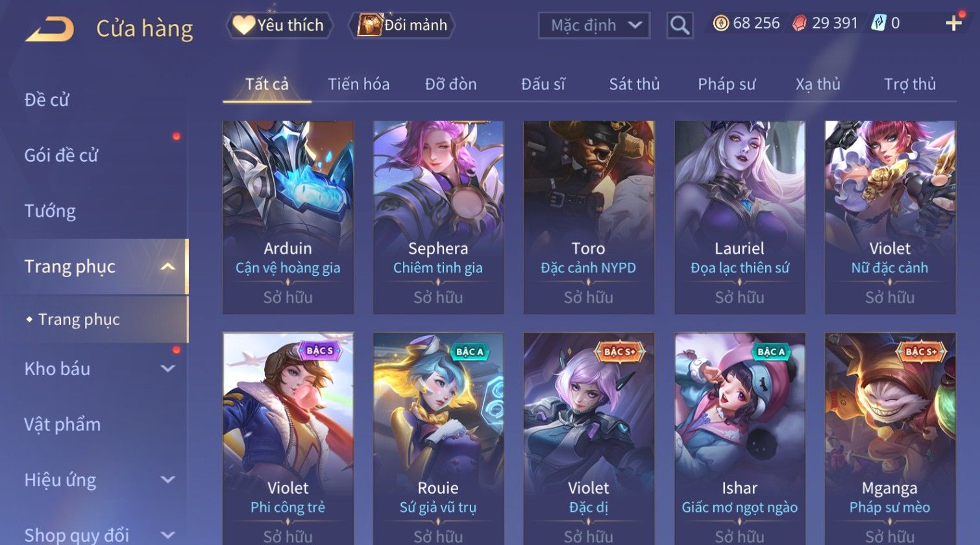Viewport: 980px width, 545px height.
Task: Expand the Kho báu sidebar section
Action: (167, 369)
